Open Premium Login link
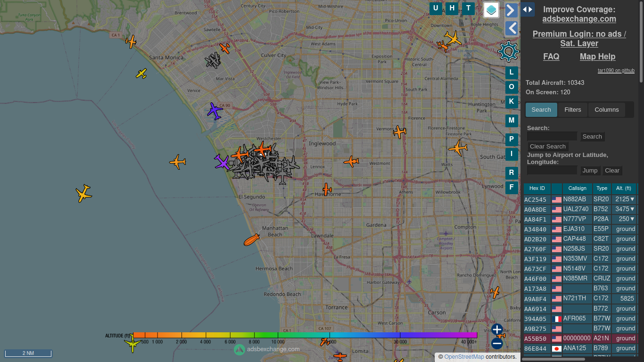644x362 pixels. (x=579, y=39)
